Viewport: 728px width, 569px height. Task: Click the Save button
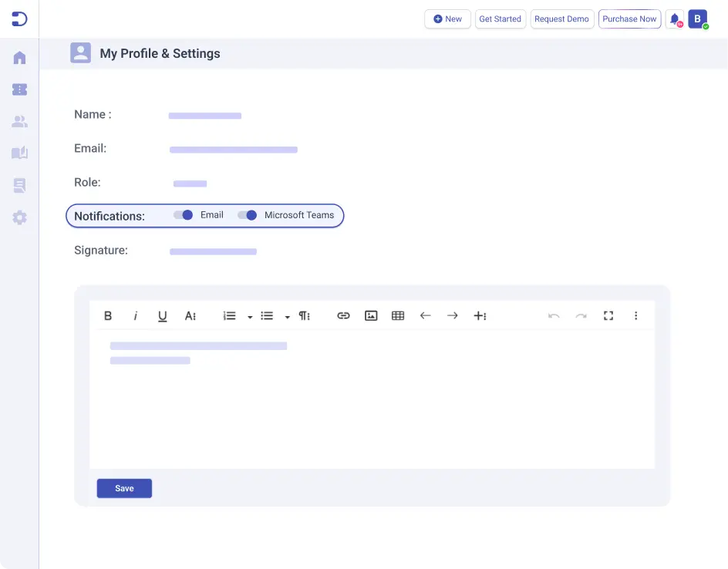coord(124,489)
